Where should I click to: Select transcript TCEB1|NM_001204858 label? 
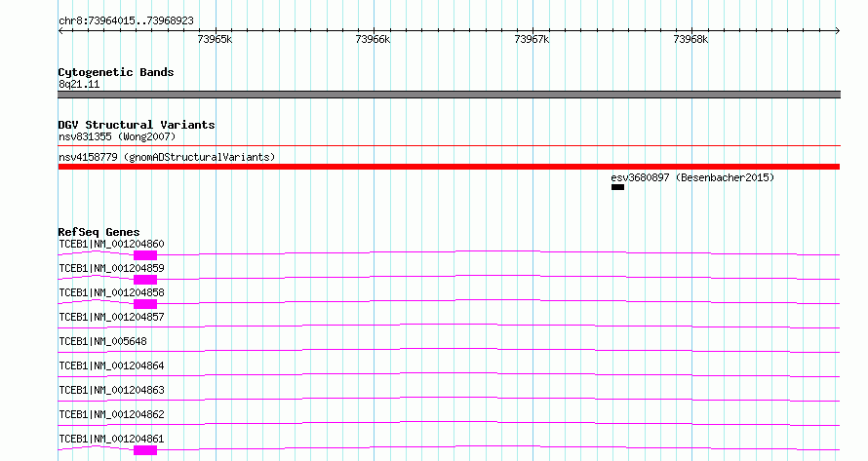[111, 292]
